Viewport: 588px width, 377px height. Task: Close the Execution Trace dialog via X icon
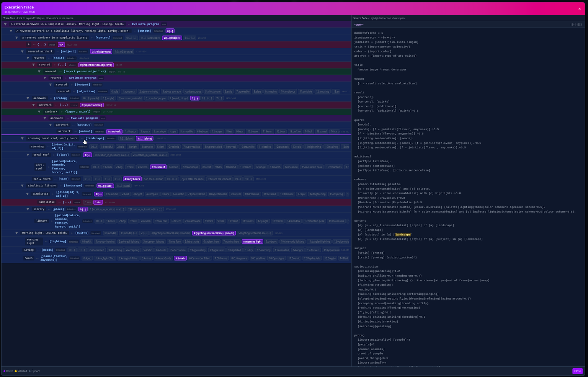pyautogui.click(x=579, y=9)
